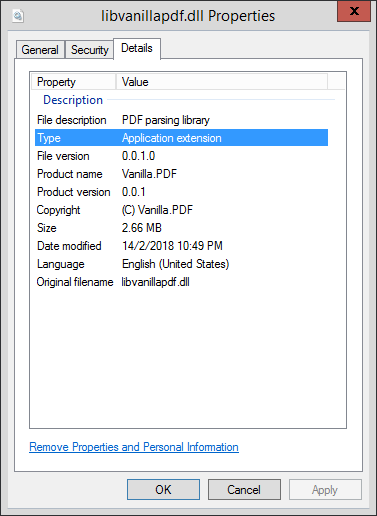This screenshot has width=377, height=516.
Task: Open the Security tab
Action: (90, 50)
